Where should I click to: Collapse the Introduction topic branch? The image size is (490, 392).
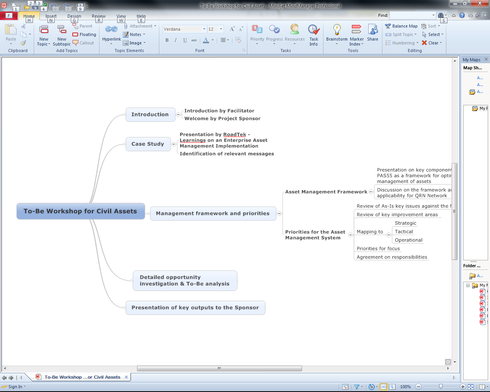[178, 114]
